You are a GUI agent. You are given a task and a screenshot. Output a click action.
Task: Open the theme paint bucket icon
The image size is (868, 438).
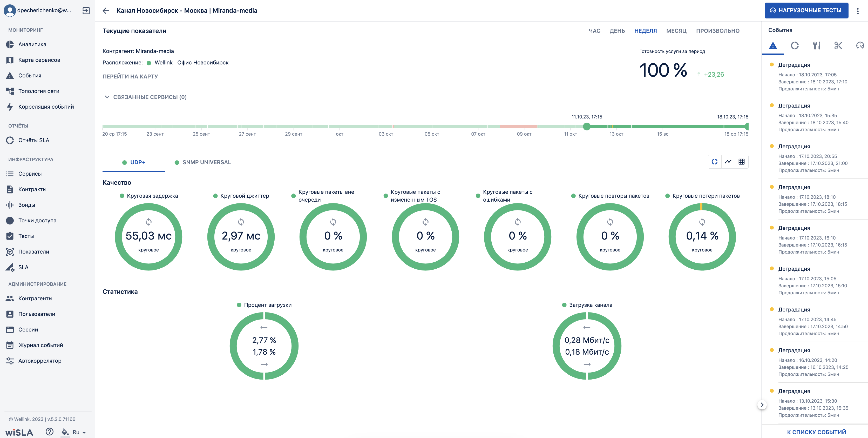tap(65, 432)
